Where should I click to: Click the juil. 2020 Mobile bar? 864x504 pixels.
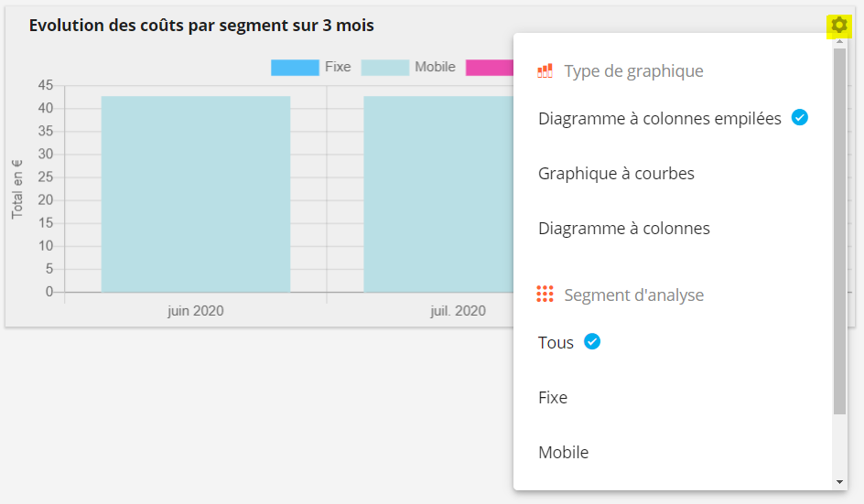pyautogui.click(x=438, y=194)
